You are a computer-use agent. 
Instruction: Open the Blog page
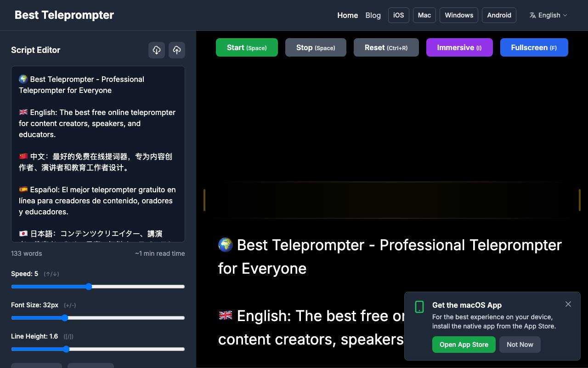coord(373,15)
